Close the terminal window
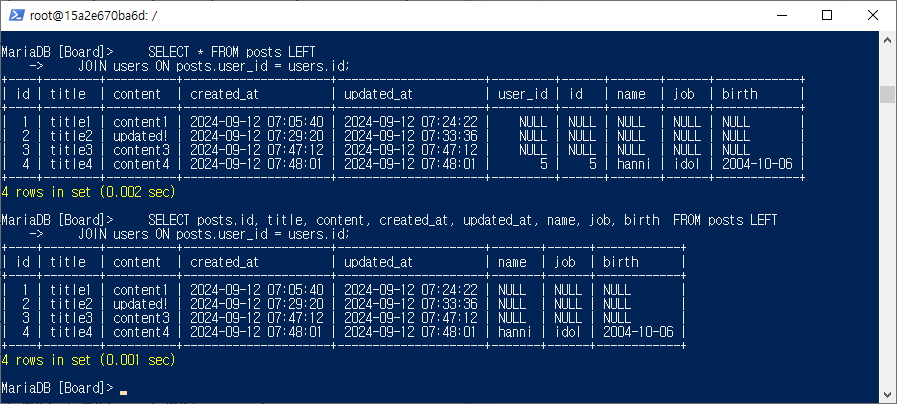 (x=872, y=15)
